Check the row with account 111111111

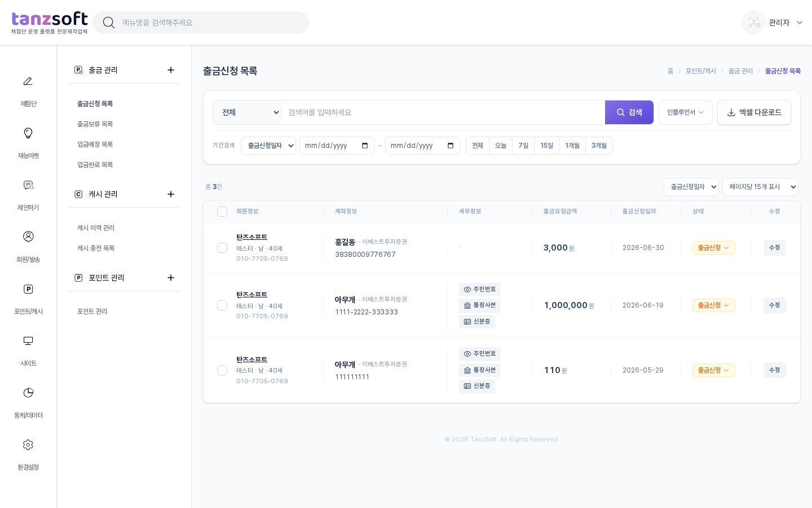[222, 370]
